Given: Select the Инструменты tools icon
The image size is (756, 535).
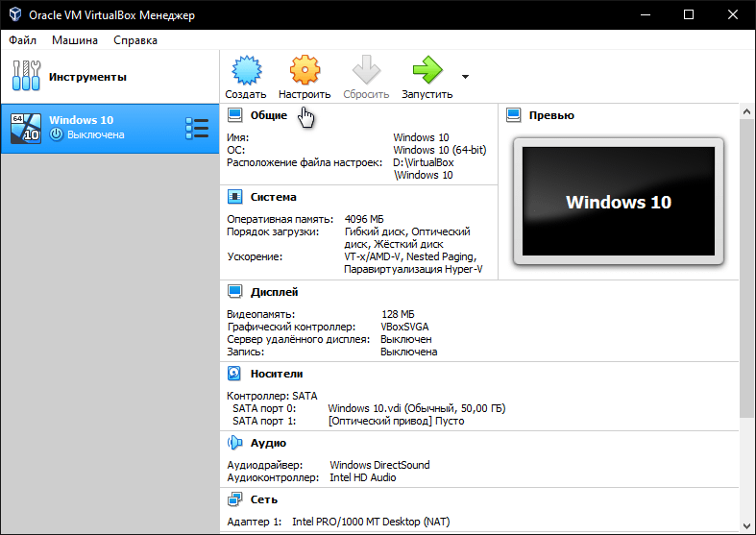Looking at the screenshot, I should click(x=26, y=76).
